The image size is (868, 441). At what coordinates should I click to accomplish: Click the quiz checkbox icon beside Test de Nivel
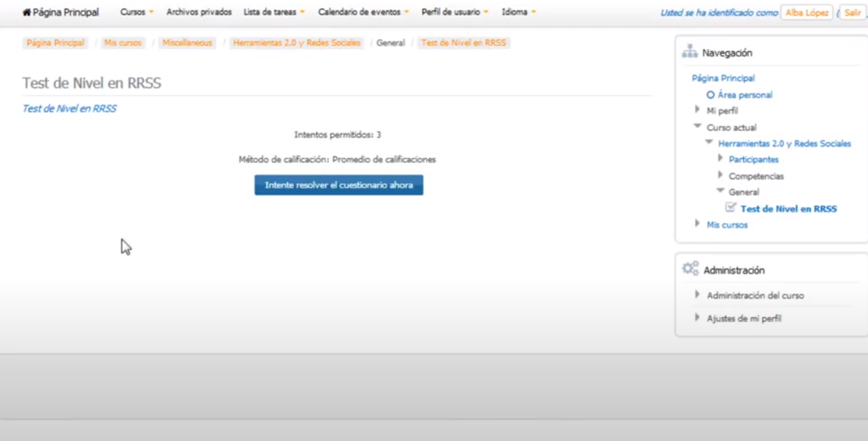coord(731,208)
